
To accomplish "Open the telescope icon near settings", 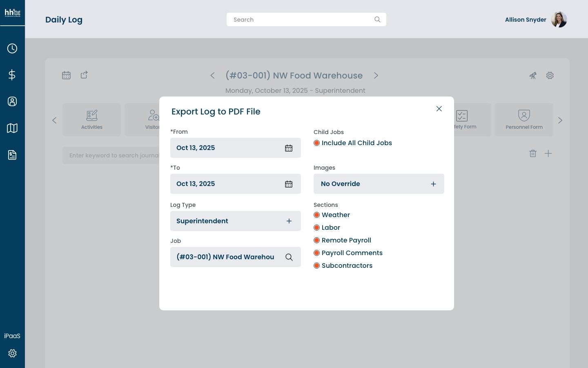I will [x=533, y=76].
